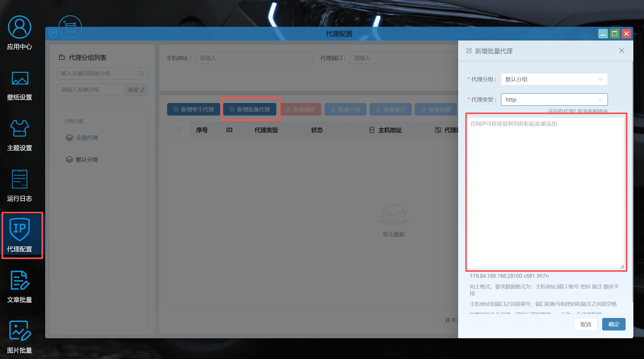Close the 新增批量代理 side panel
This screenshot has width=644, height=359.
click(x=621, y=51)
